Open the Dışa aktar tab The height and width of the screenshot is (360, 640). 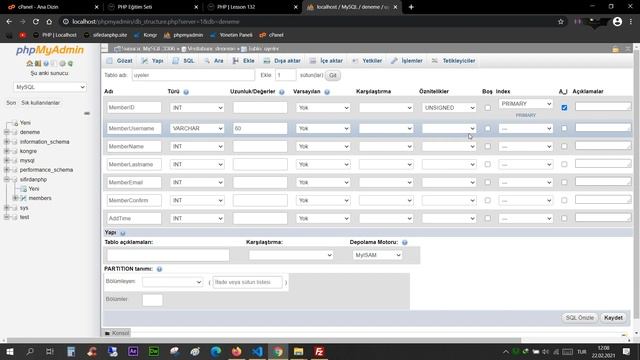tap(282, 61)
